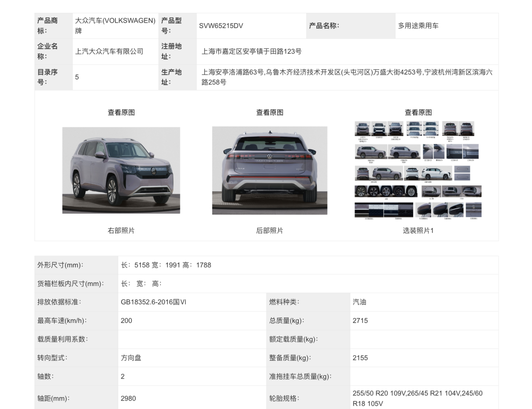
Task: Select the emission standard GB18352.6-2016国VI
Action: 153,302
